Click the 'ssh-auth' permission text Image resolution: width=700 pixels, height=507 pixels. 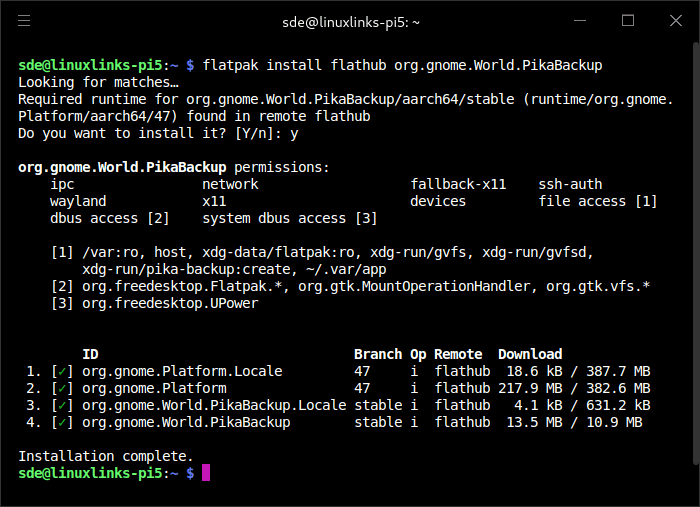pyautogui.click(x=570, y=184)
